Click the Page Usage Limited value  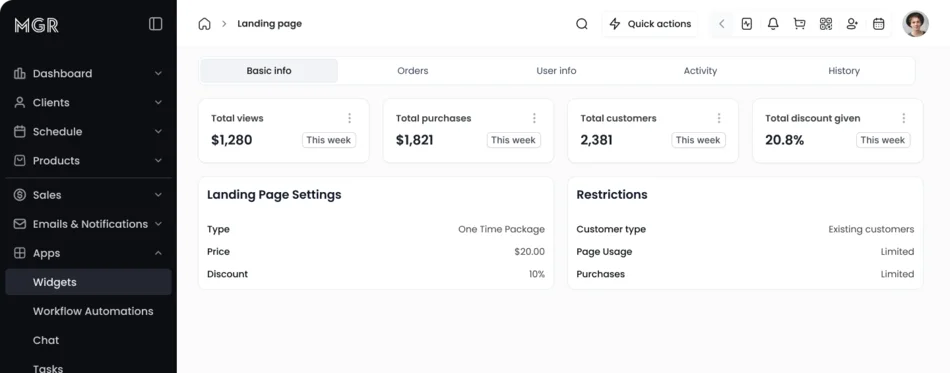(x=897, y=252)
